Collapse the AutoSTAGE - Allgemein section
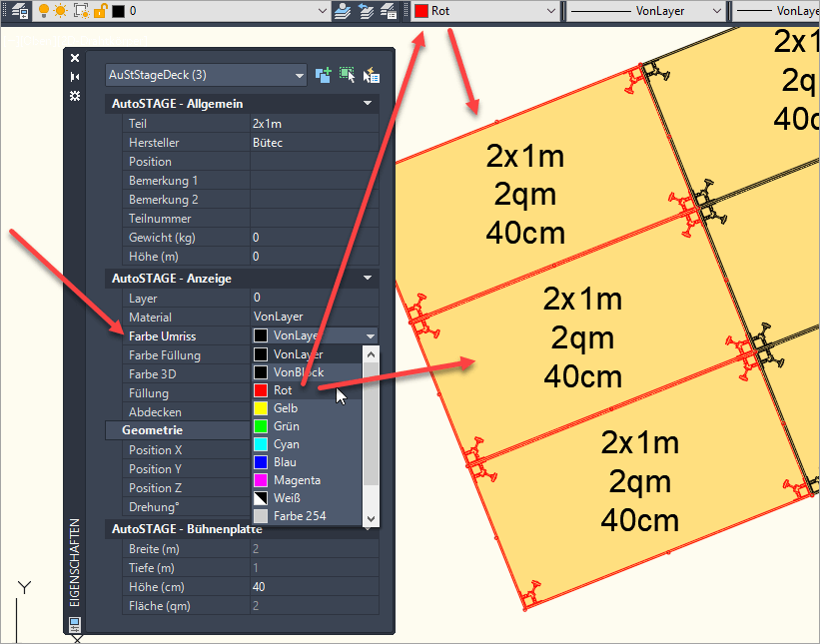The height and width of the screenshot is (644, 820). [368, 104]
